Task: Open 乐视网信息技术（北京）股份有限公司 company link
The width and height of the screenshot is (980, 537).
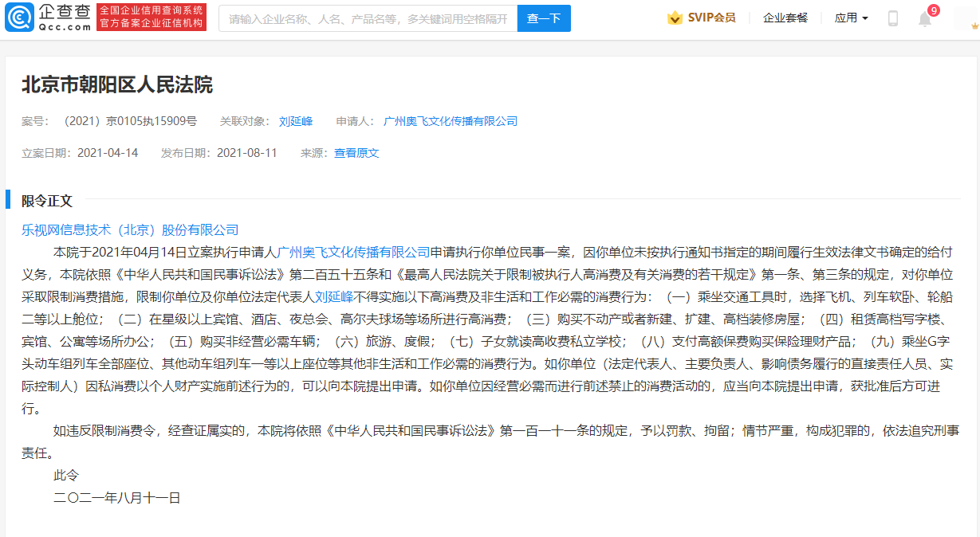Action: [x=130, y=229]
